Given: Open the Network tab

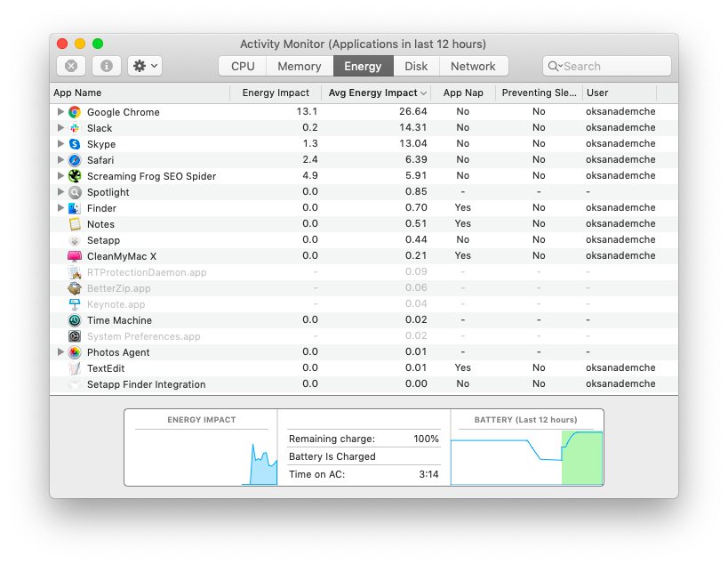Looking at the screenshot, I should pyautogui.click(x=473, y=66).
